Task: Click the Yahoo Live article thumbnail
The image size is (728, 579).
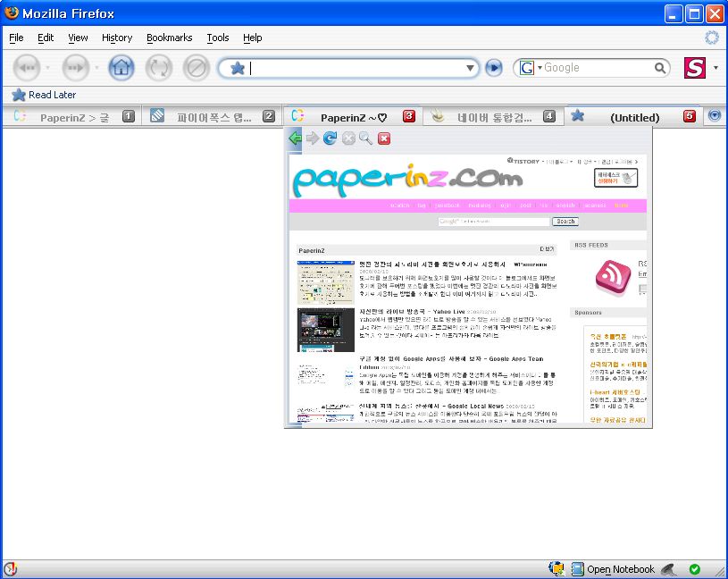Action: pos(326,330)
